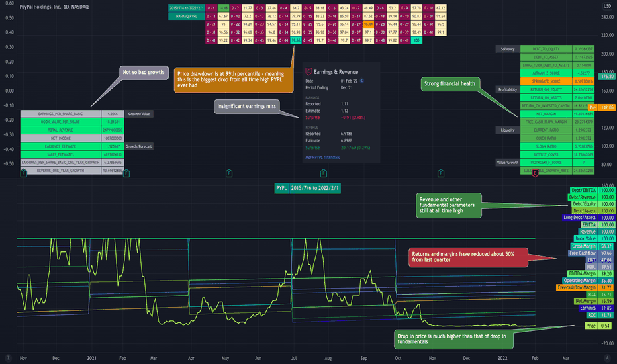Click the PYPL label above lower pane

click(281, 188)
